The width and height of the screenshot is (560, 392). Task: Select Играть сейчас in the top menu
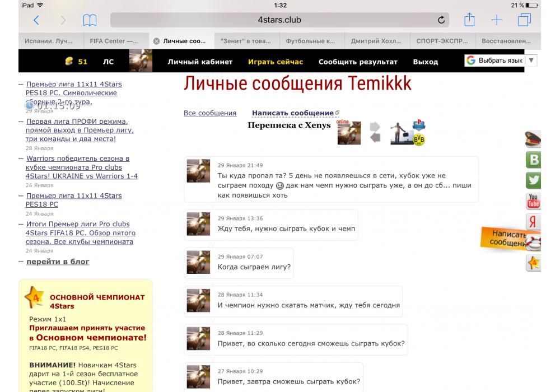click(276, 62)
